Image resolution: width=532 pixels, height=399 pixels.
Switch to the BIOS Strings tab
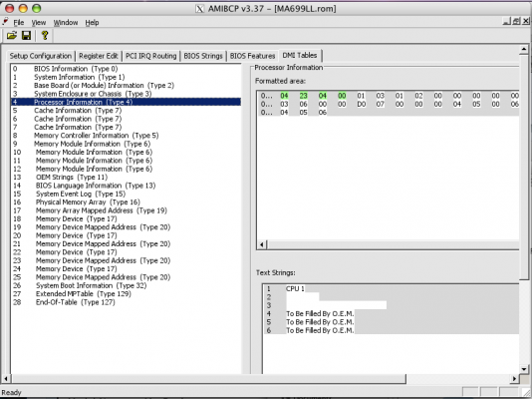tap(203, 56)
